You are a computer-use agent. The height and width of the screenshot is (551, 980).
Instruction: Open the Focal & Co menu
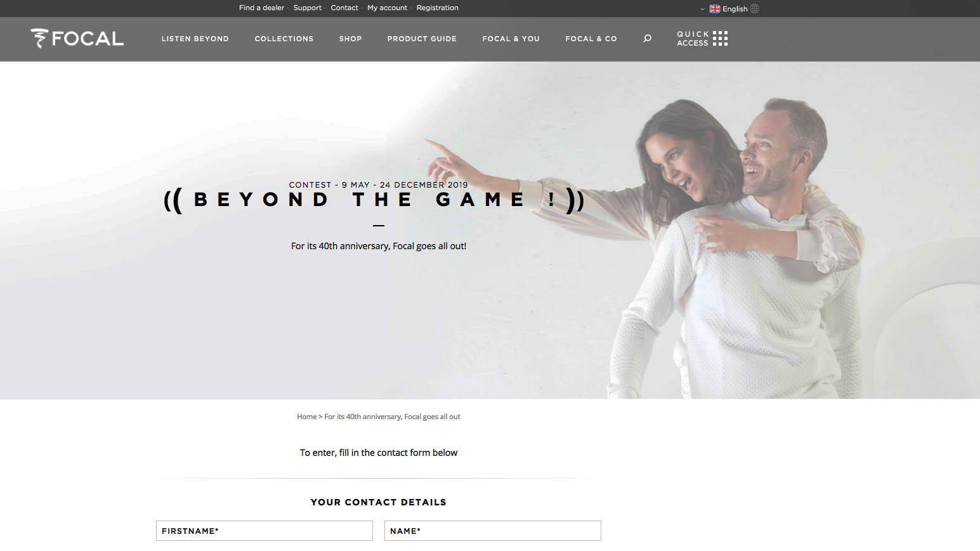(591, 39)
